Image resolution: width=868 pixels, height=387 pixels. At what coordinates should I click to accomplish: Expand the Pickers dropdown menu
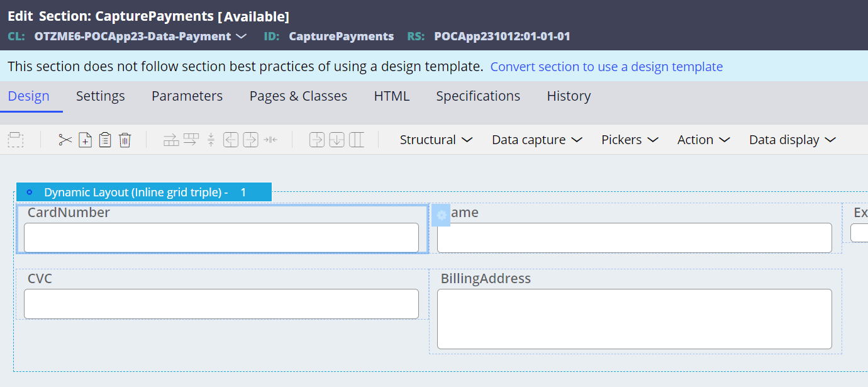630,140
